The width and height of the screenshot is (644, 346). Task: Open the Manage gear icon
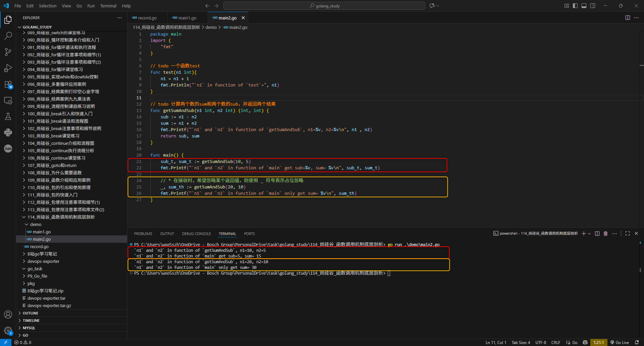coord(8,331)
